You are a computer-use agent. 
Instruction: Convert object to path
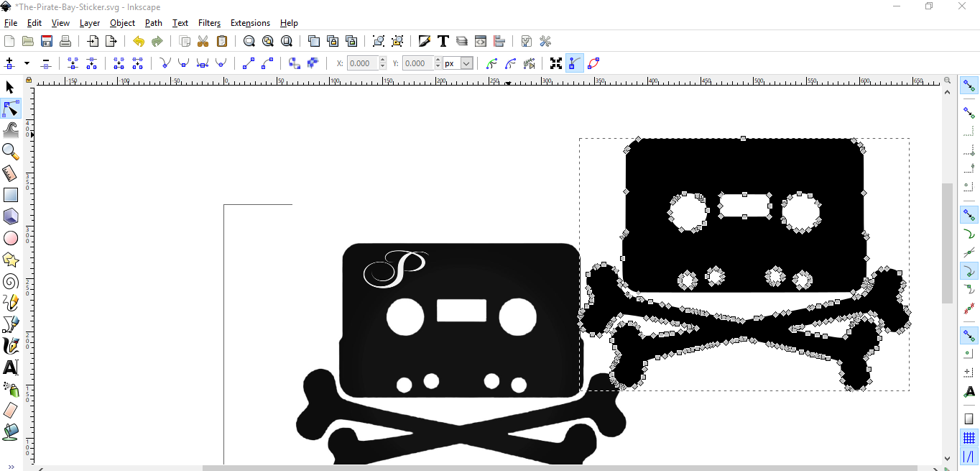pyautogui.click(x=294, y=63)
